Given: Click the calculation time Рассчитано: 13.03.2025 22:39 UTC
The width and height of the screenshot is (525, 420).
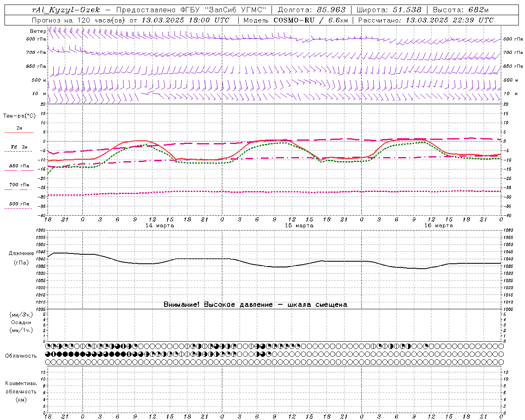Looking at the screenshot, I should click(426, 20).
